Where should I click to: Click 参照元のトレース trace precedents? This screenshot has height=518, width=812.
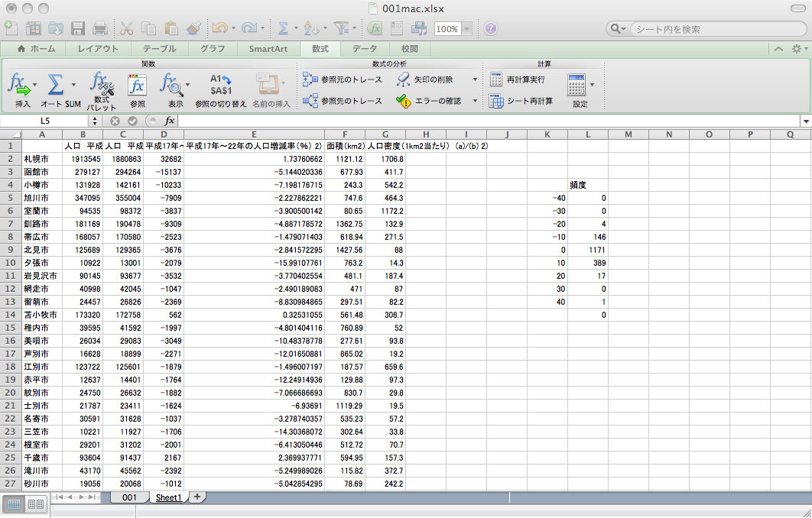coord(343,79)
